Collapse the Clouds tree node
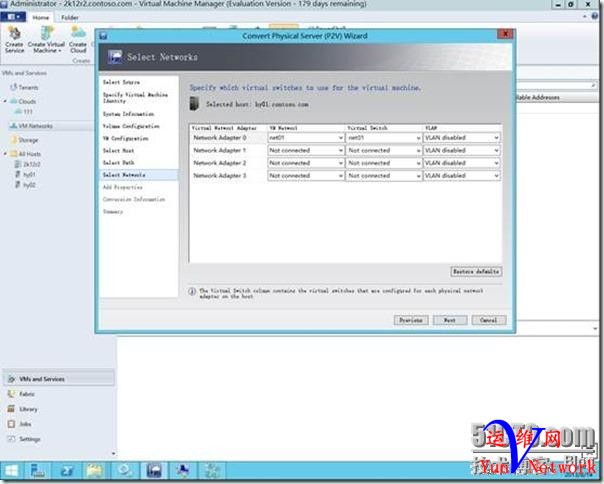 5,101
